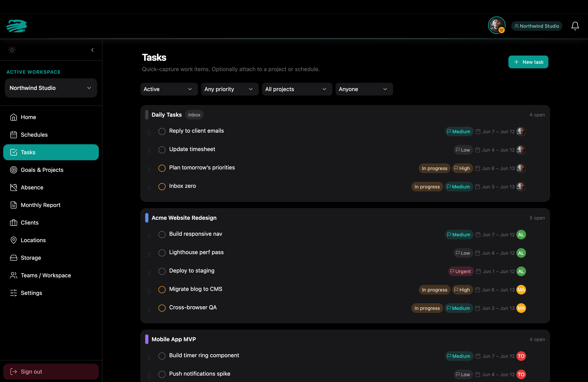The height and width of the screenshot is (382, 588).
Task: Open the Push notifications spike task
Action: click(x=200, y=374)
